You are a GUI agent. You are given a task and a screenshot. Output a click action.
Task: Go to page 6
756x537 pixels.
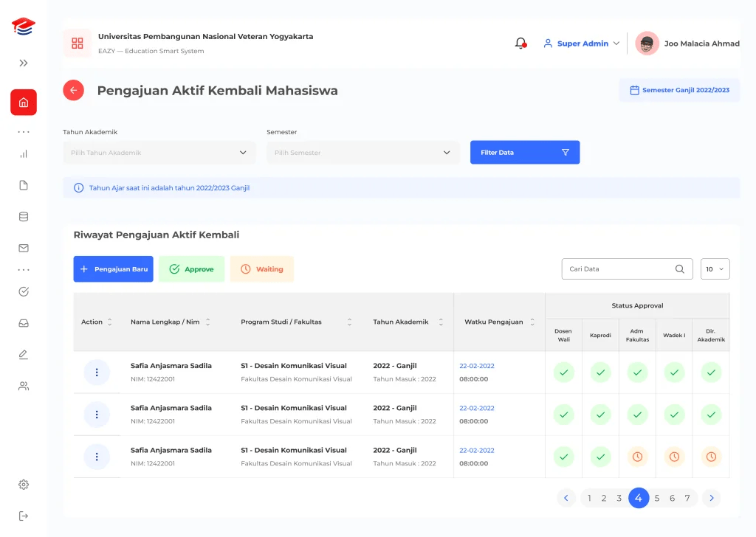click(672, 498)
